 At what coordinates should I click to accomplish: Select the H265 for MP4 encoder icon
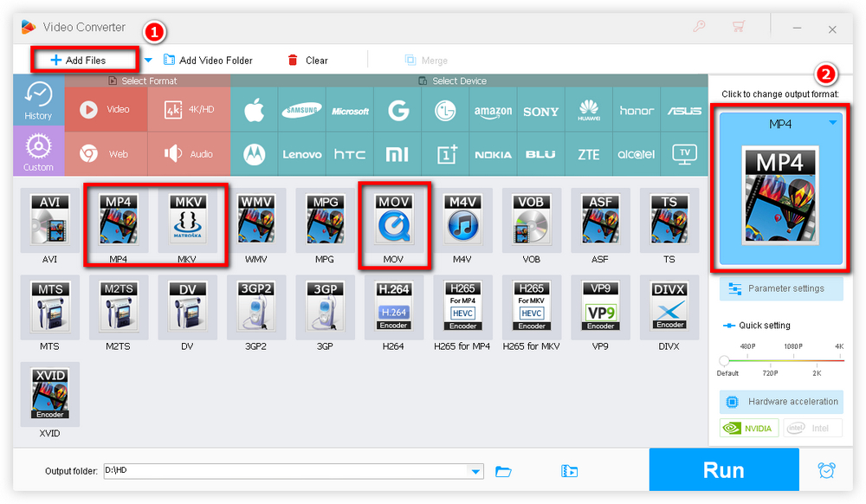tap(462, 307)
